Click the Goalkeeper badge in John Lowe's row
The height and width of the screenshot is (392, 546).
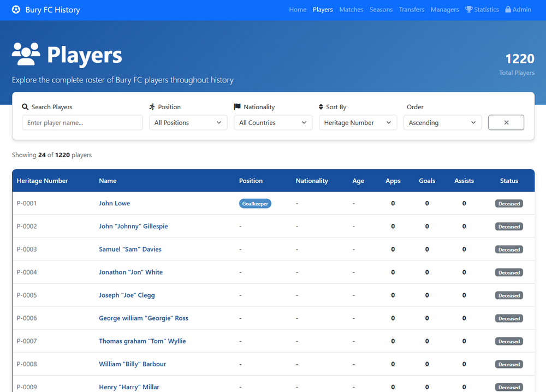pos(255,204)
